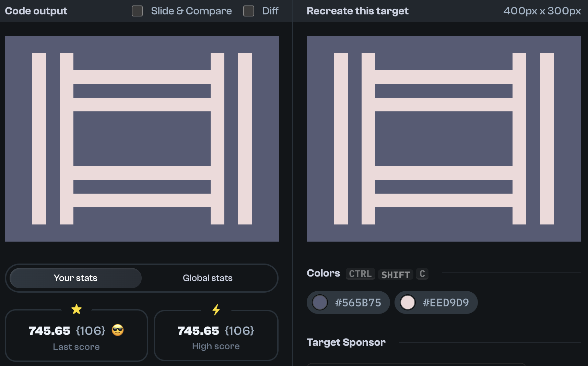The image size is (588, 366).
Task: Click the pale pink color circle icon
Action: point(408,302)
